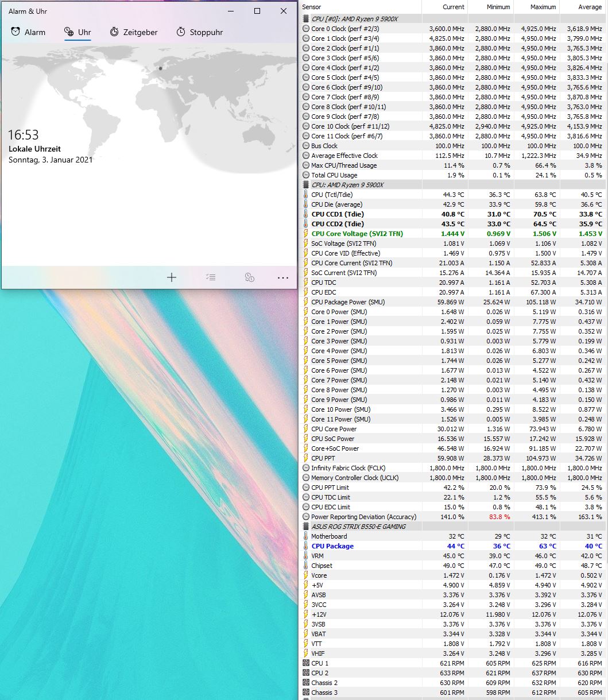Click lightning icon of CPU Core Voltage
Screen dimensions: 608x700
coord(306,234)
